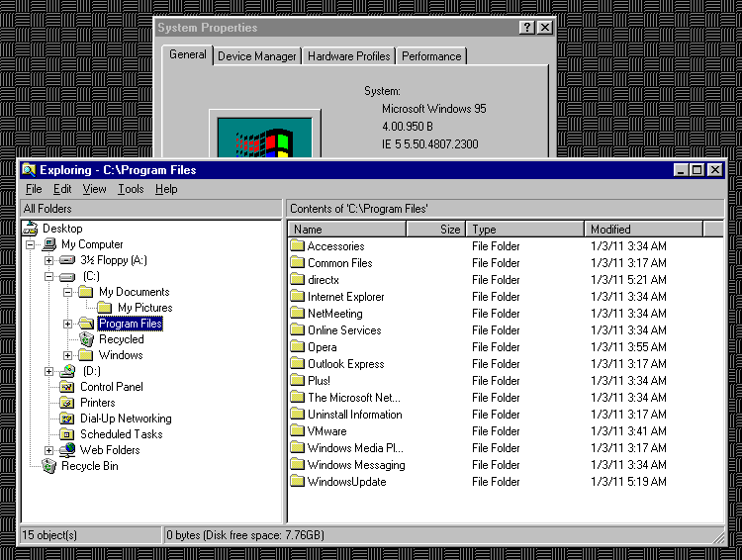Collapse the My Computer tree node

pos(31,244)
